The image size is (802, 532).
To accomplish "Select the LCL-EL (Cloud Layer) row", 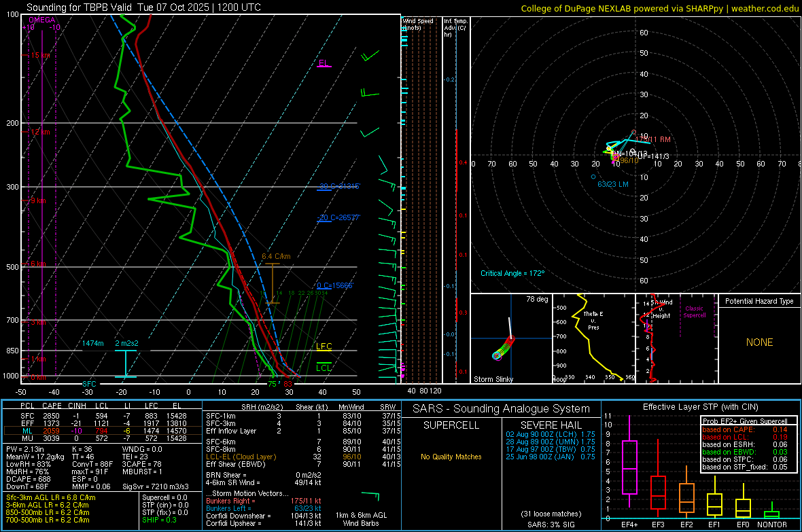I will pyautogui.click(x=303, y=457).
